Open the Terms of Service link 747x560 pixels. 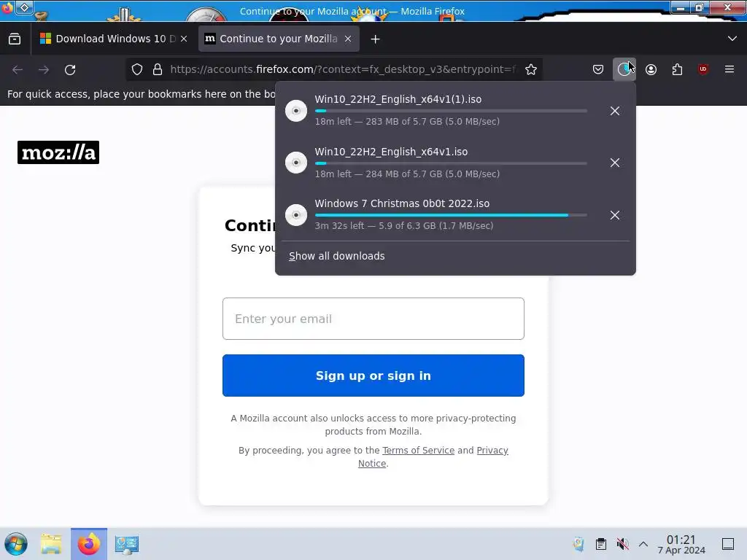click(418, 451)
